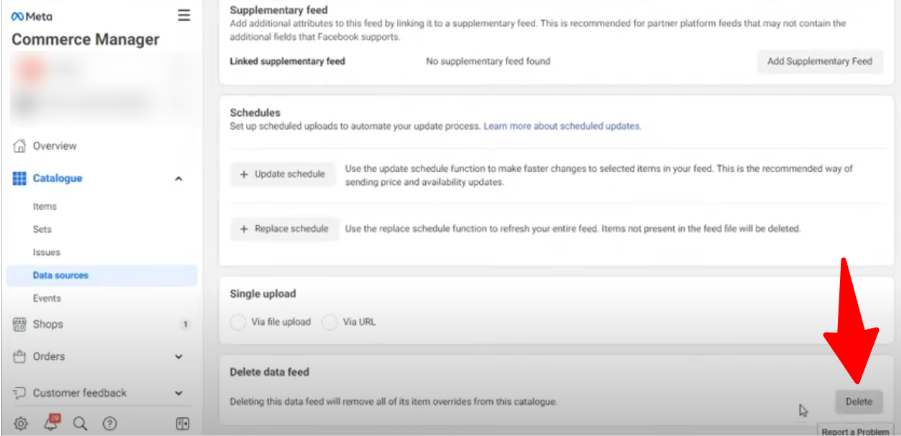The image size is (901, 436).
Task: Expand the Customer feedback section chevron
Action: [178, 393]
